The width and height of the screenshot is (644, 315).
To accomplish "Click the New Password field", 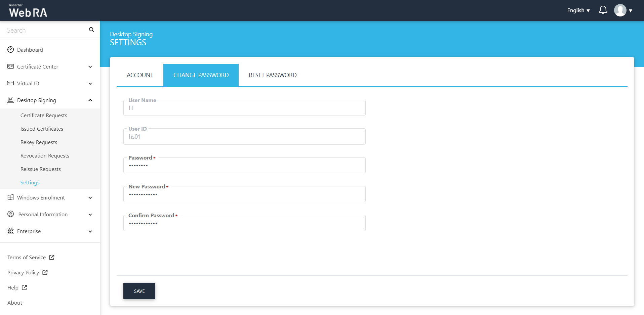I will 244,195.
